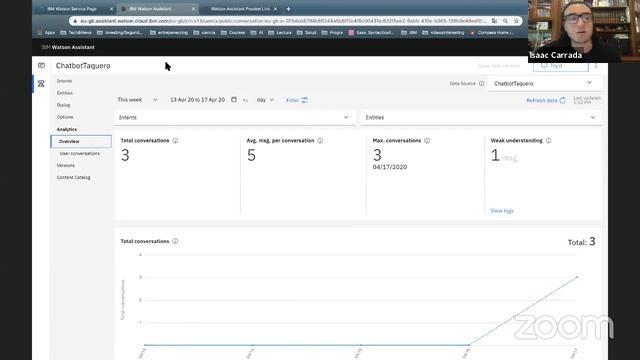Click the Filter link
Screen dimensions: 640x360
297,100
